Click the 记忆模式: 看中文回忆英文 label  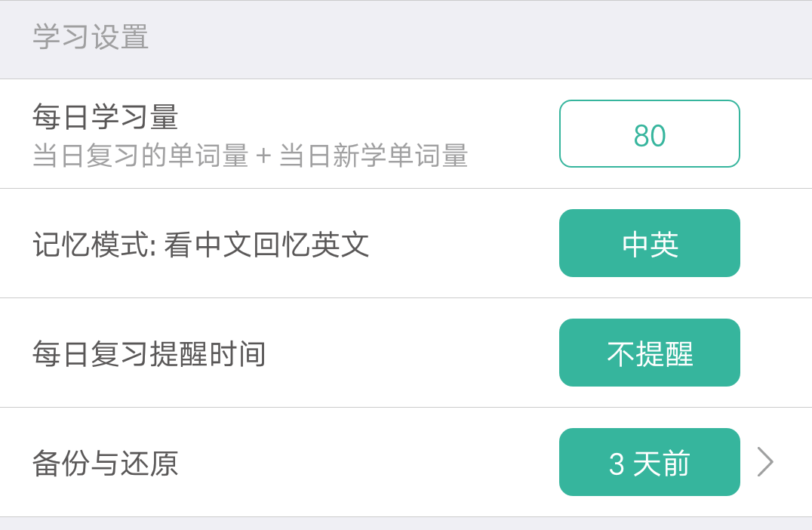tap(201, 245)
